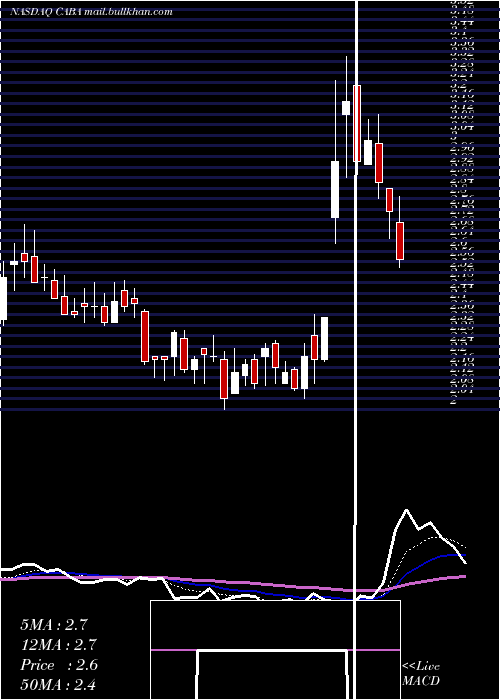Click the Price : 2.6 label
Image resolution: width=500 pixels, height=700 pixels.
[x=58, y=665]
